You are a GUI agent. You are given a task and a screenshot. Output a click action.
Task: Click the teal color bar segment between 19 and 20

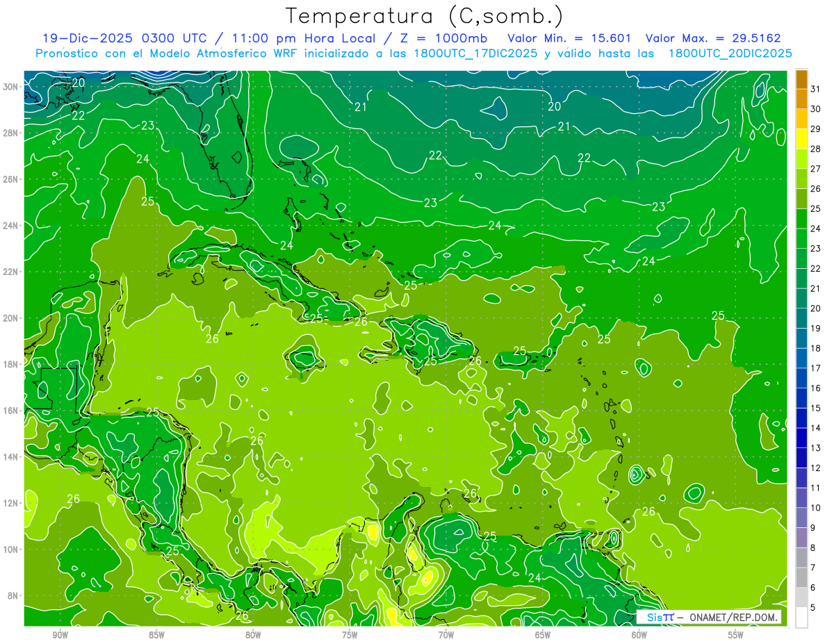click(801, 319)
